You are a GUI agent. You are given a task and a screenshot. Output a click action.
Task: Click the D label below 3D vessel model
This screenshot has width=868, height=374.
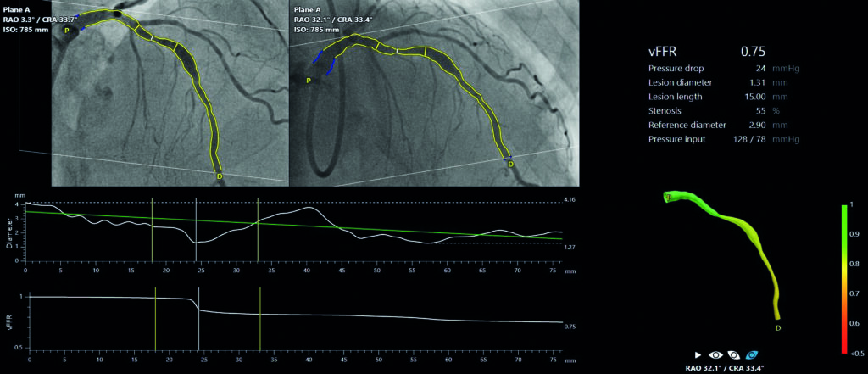pyautogui.click(x=778, y=328)
